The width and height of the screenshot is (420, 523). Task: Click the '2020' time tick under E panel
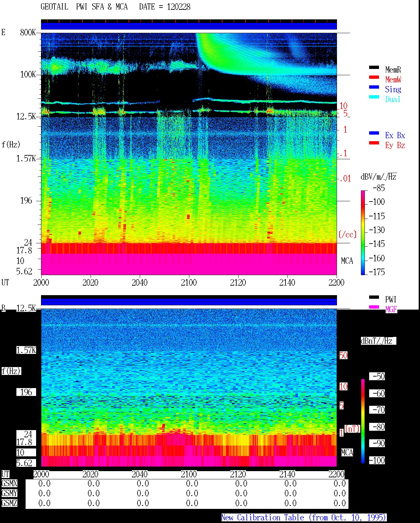point(90,282)
